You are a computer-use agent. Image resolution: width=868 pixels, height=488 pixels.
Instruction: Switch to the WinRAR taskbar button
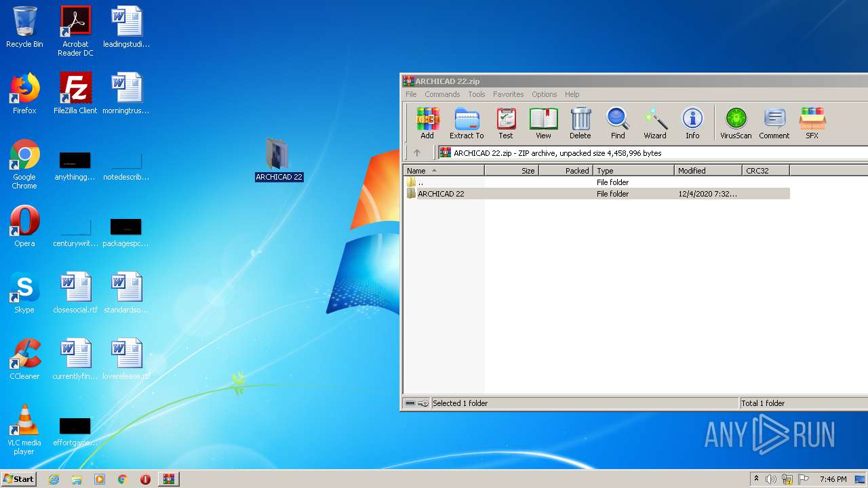[x=169, y=479]
